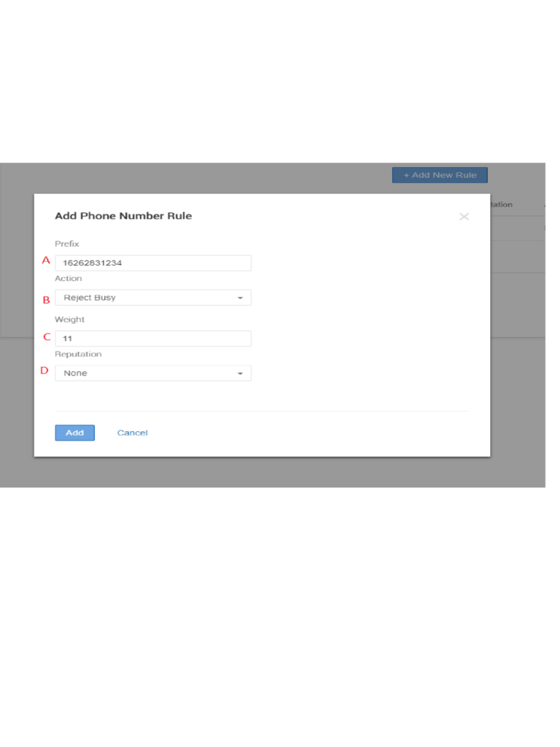This screenshot has height=747, width=560.
Task: Click the partially hidden Reputation column header
Action: click(502, 205)
